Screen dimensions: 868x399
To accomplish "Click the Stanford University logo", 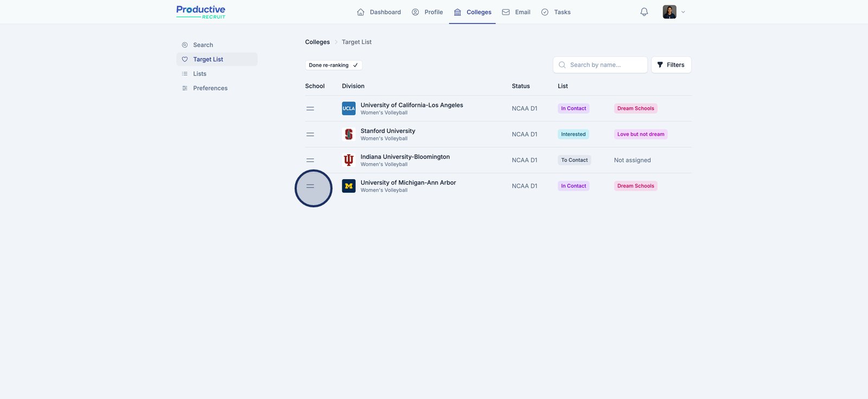I will 348,134.
